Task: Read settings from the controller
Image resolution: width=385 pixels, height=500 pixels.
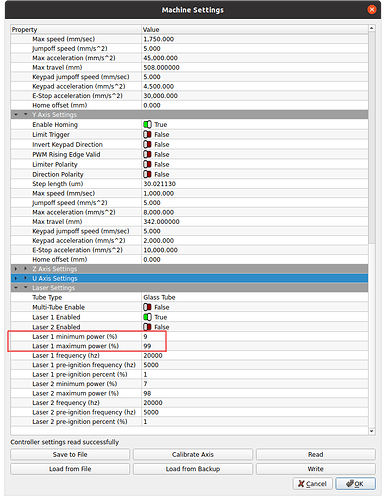Action: tap(315, 454)
